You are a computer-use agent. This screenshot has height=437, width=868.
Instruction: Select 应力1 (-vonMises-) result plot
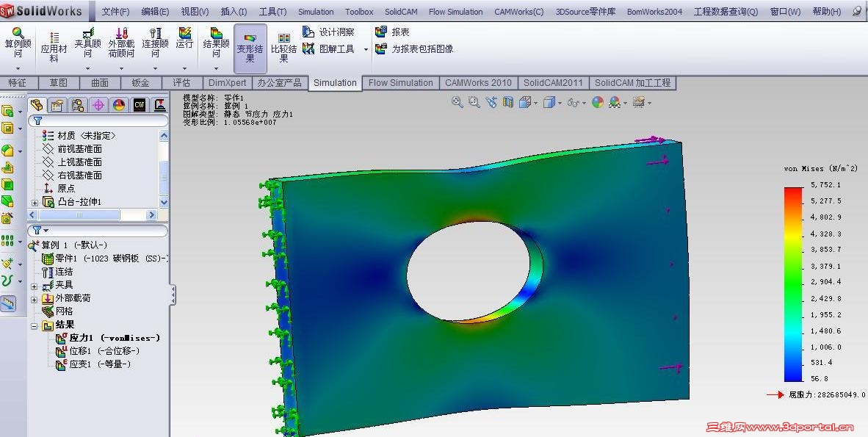(108, 338)
